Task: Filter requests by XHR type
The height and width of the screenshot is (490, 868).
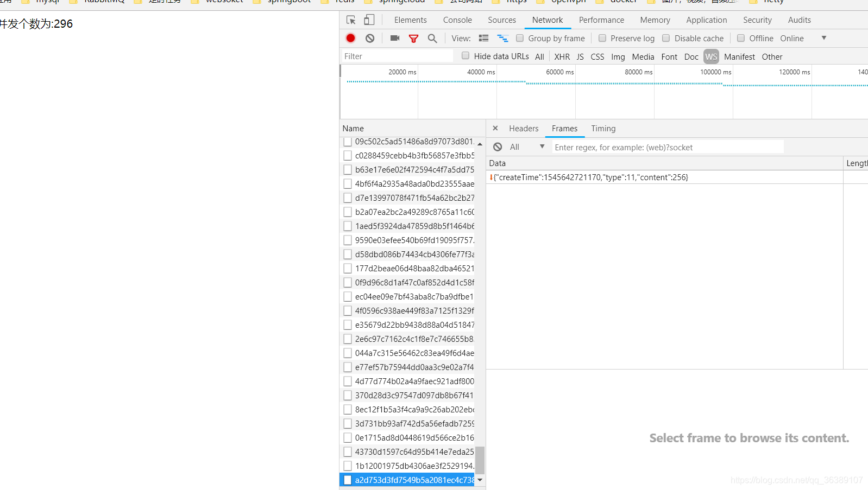Action: click(562, 56)
